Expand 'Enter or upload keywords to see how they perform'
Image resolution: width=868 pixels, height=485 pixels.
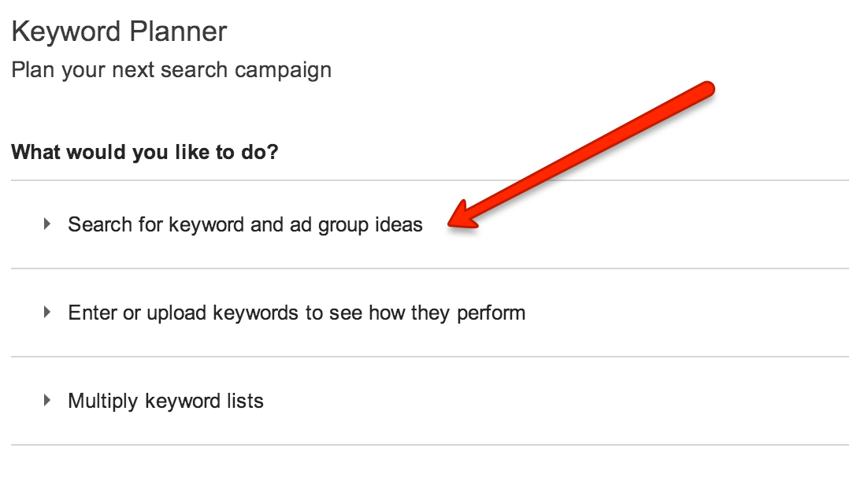tap(298, 313)
